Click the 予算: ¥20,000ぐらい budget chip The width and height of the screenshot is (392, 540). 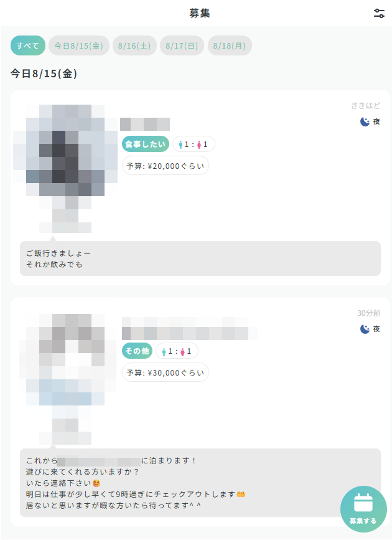click(166, 166)
